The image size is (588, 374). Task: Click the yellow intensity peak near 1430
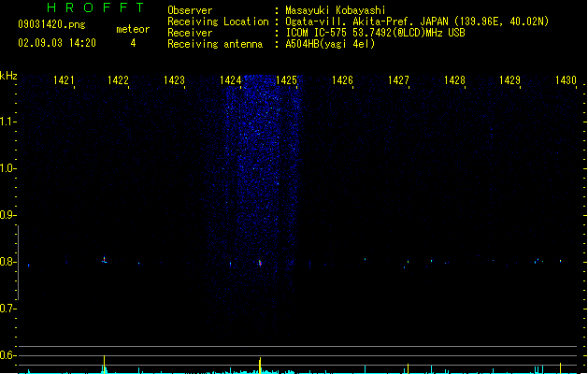(560, 368)
